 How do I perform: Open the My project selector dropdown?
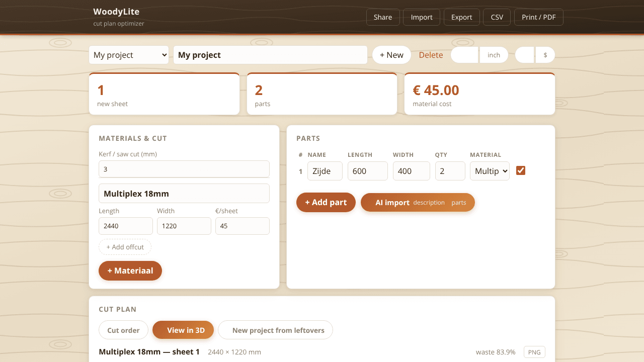coord(129,55)
